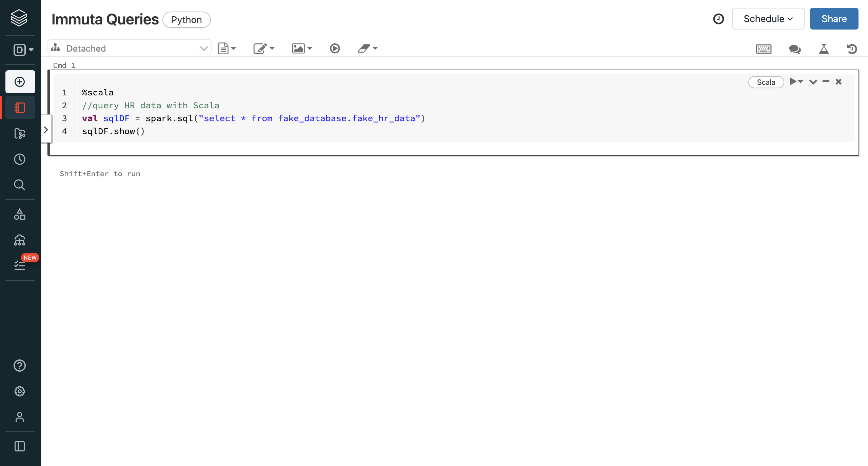Viewport: 868px width, 466px height.
Task: Click the %scala magic command line
Action: pos(98,92)
